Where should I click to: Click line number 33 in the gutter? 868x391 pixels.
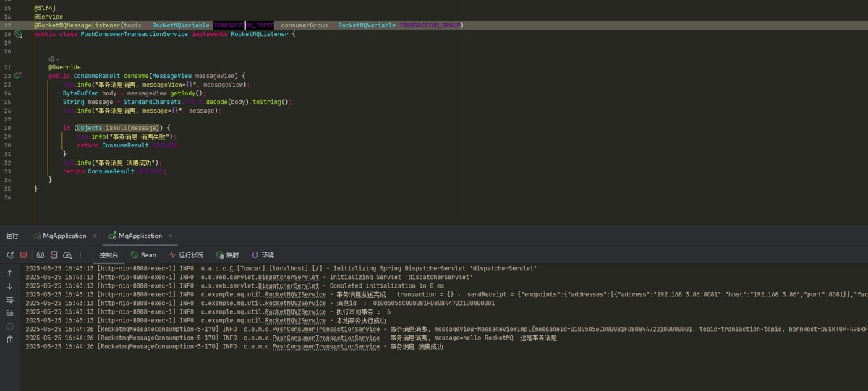click(7, 171)
